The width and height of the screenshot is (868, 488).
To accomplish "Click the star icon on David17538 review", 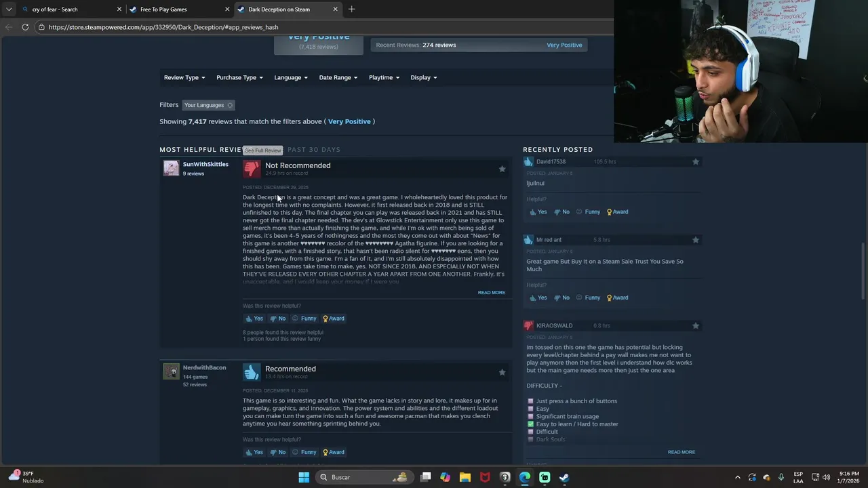I will pyautogui.click(x=695, y=161).
